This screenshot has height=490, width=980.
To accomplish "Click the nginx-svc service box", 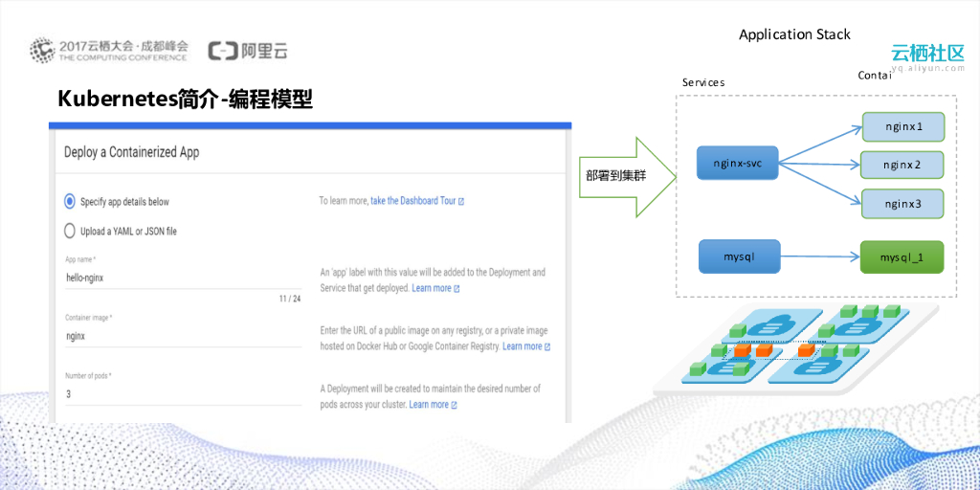I will point(738,163).
